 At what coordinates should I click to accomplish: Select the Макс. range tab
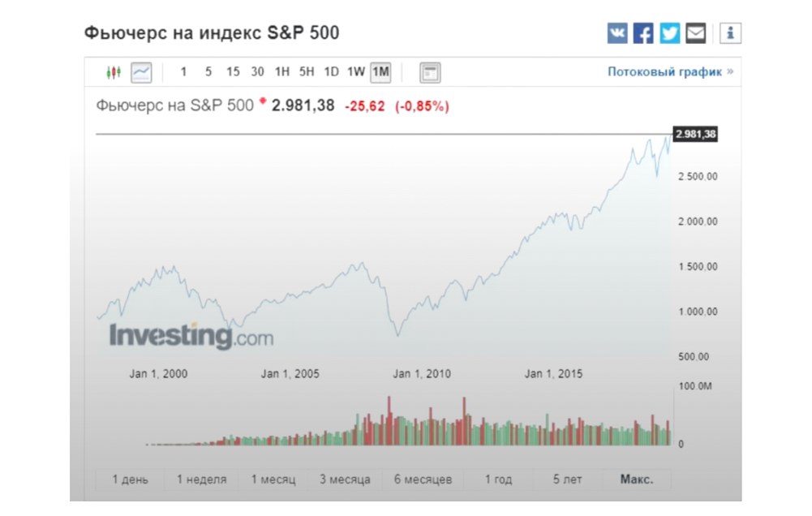point(638,479)
